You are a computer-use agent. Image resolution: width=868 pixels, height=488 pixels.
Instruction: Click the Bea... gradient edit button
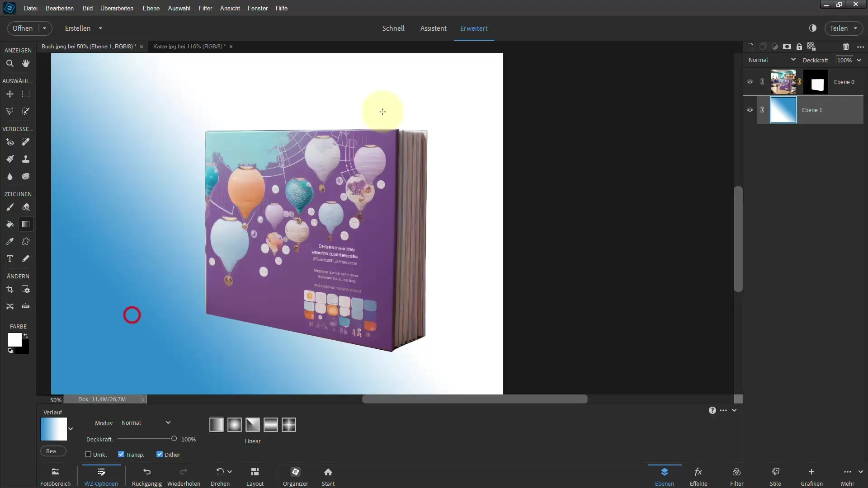click(53, 451)
